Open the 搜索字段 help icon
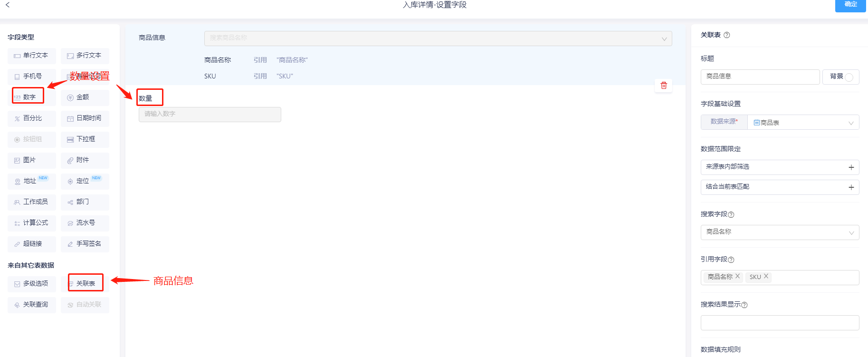868x357 pixels. (731, 215)
